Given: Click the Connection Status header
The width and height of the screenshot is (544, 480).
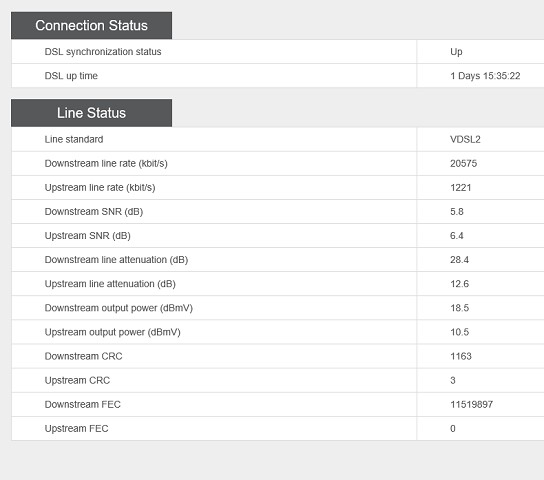Looking at the screenshot, I should tap(91, 25).
